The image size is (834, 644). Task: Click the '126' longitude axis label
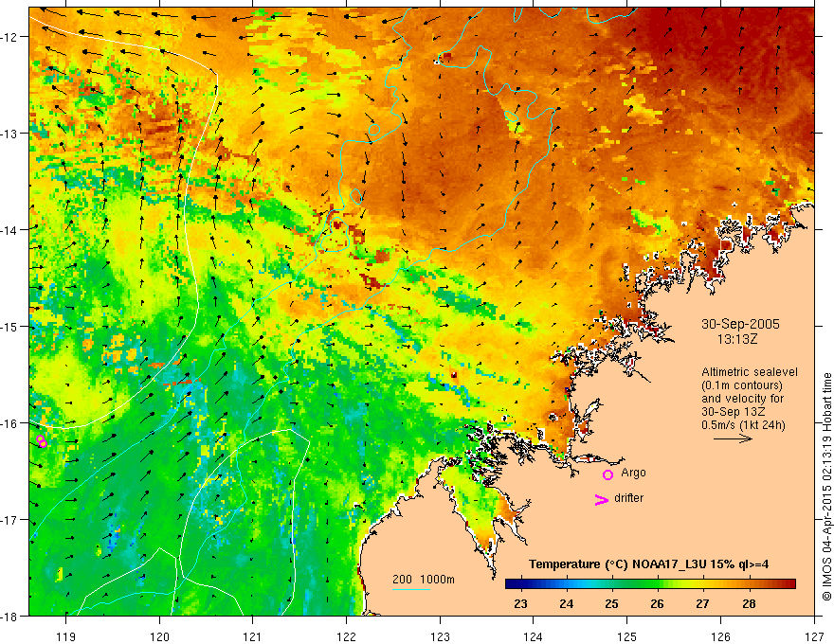tap(720, 636)
